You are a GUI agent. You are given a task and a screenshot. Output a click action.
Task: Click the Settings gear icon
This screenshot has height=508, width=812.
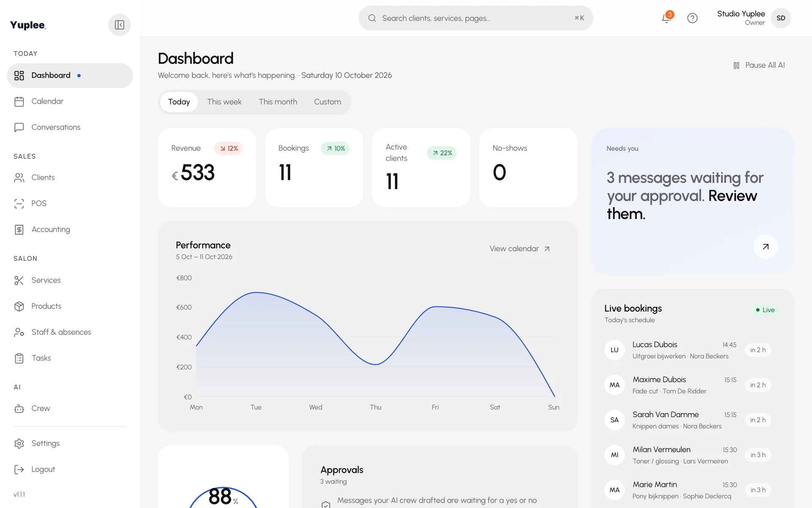pyautogui.click(x=19, y=444)
